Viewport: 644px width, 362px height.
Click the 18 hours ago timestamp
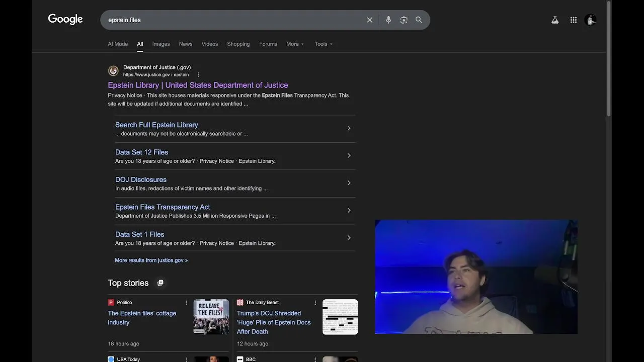click(123, 344)
